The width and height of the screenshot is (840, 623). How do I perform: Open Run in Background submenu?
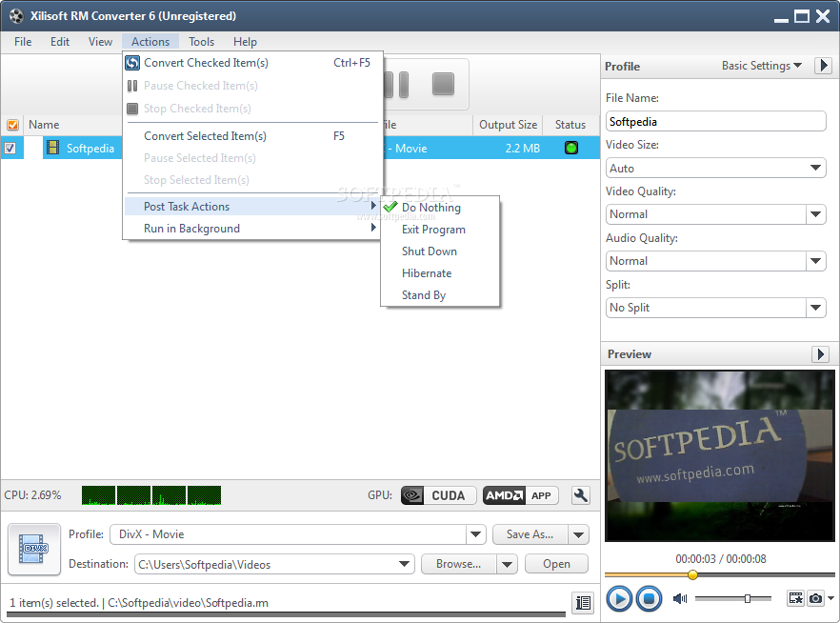tap(253, 229)
